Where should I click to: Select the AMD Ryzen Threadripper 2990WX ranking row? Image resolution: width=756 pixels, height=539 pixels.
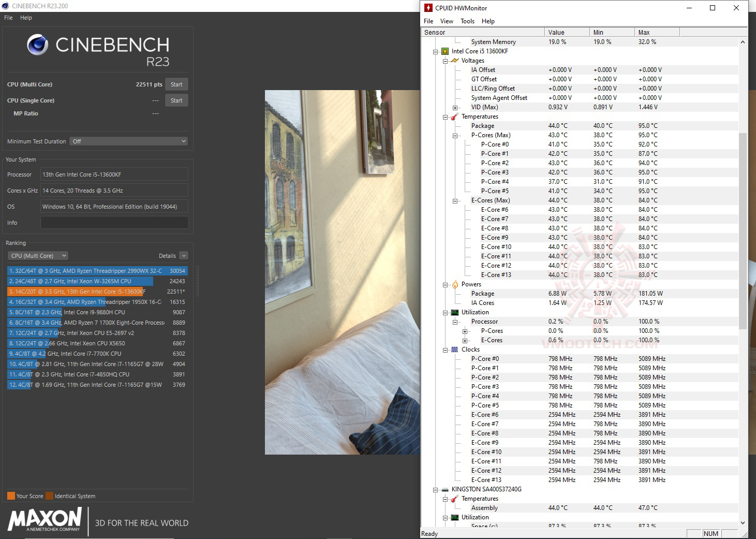[x=97, y=271]
